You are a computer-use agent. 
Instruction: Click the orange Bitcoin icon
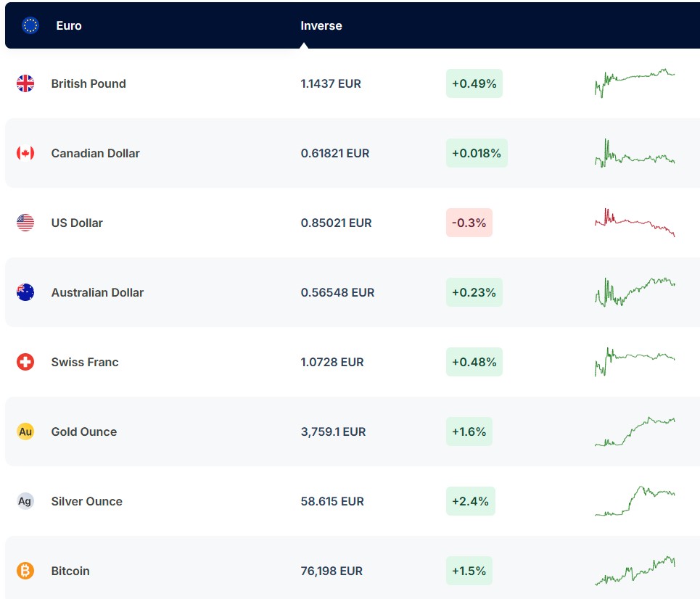[x=25, y=571]
